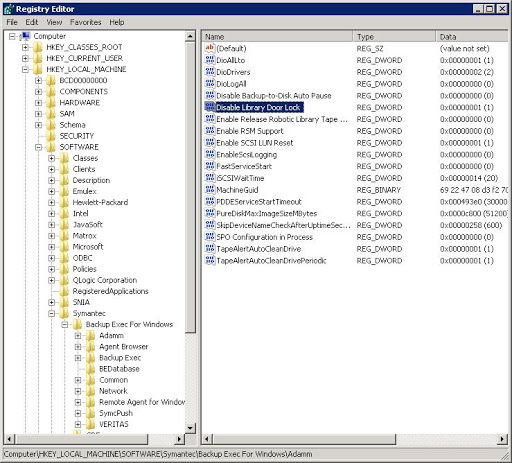Open the File menu
This screenshot has height=463, width=512.
(12, 22)
